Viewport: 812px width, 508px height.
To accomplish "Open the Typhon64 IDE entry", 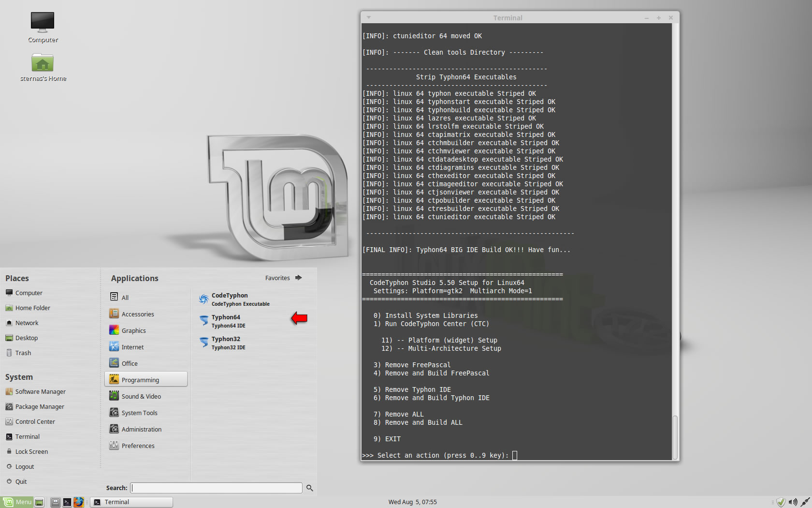I will coord(222,321).
